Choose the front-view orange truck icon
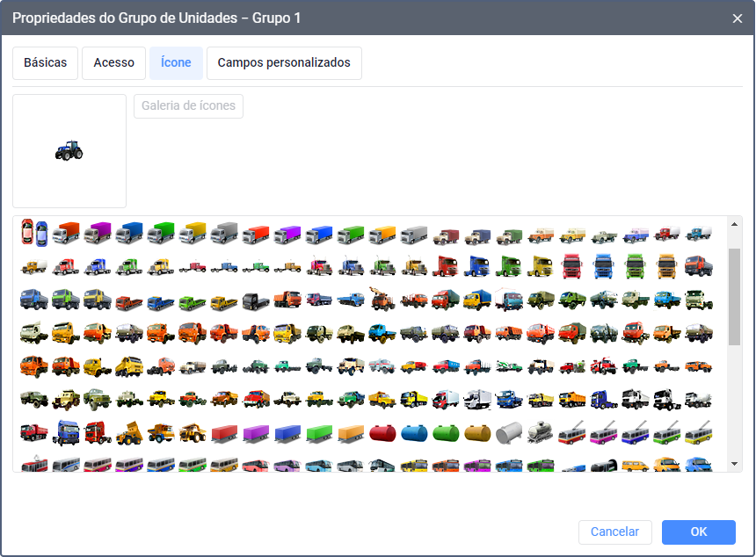This screenshot has height=557, width=756. (x=667, y=266)
